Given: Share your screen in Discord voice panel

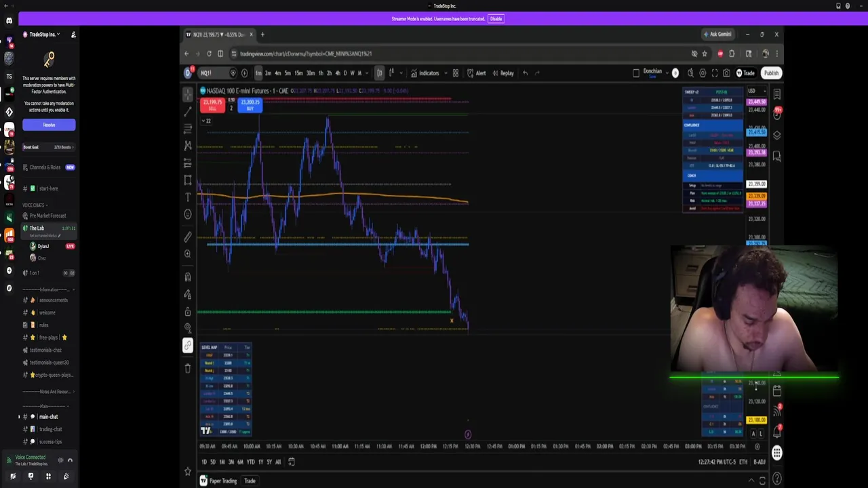Looking at the screenshot, I should pos(31,476).
